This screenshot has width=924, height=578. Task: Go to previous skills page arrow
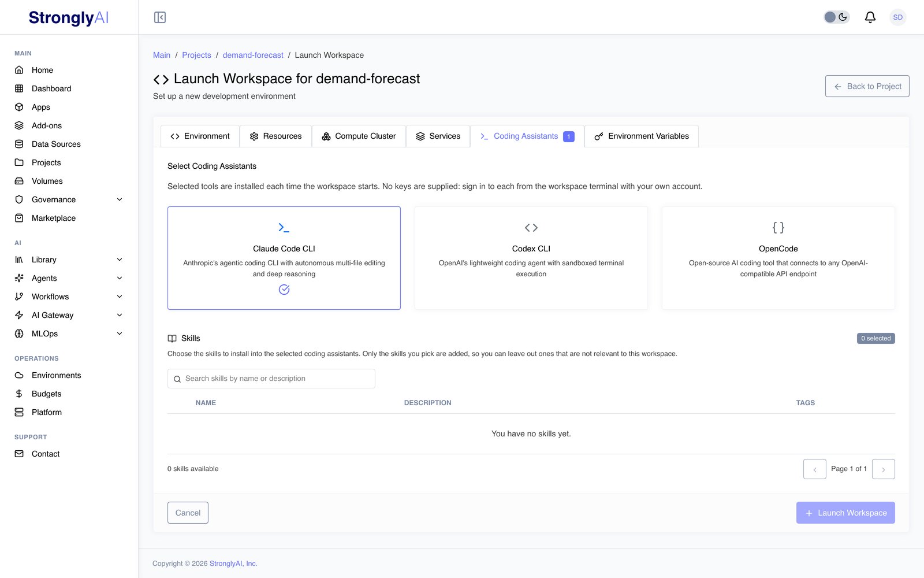point(815,469)
